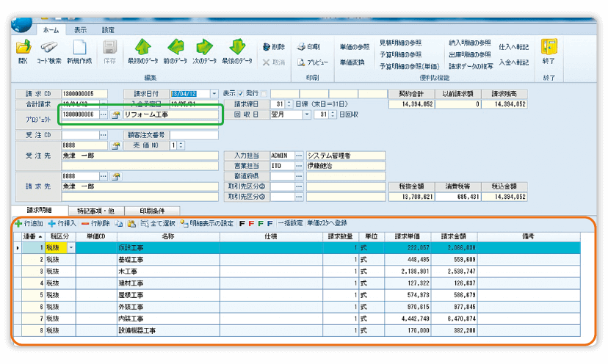The width and height of the screenshot is (608, 364).
Task: Open lookup button for 営業担当 ITO
Action: (299, 166)
